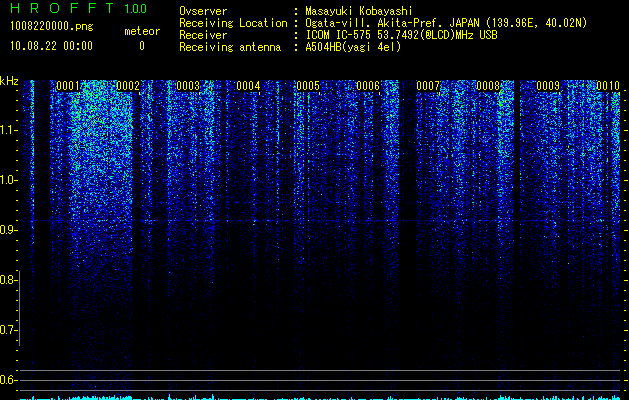
Task: Select the 0007 minute marker
Action: 428,86
